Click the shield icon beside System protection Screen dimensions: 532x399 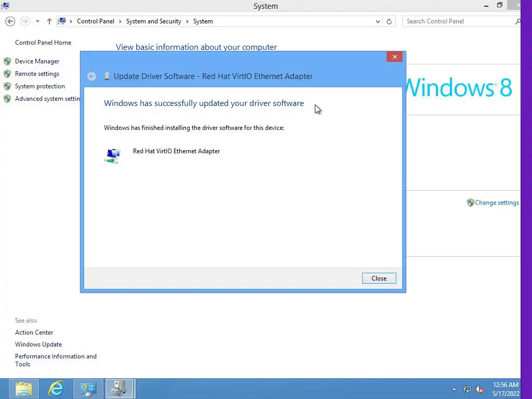point(7,86)
